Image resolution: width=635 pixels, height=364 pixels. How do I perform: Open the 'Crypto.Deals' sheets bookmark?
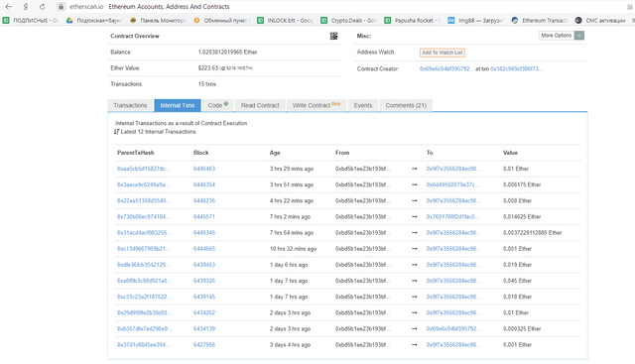[348, 20]
